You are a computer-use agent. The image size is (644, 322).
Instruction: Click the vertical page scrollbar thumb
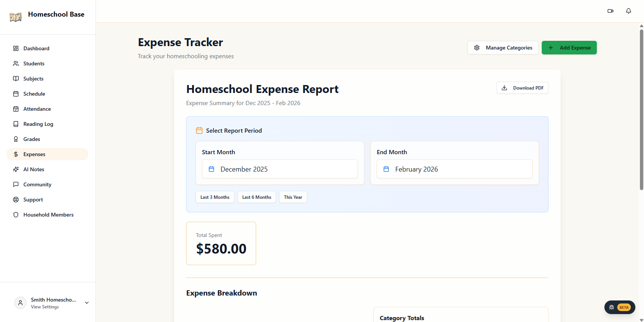(x=641, y=110)
